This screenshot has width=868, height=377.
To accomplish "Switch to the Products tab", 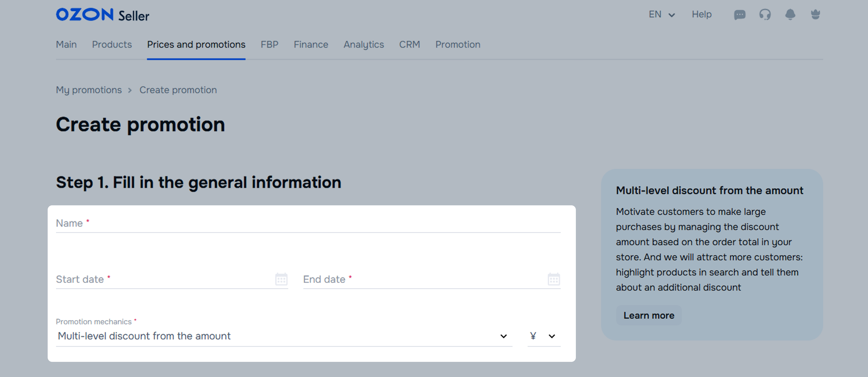I will [112, 45].
